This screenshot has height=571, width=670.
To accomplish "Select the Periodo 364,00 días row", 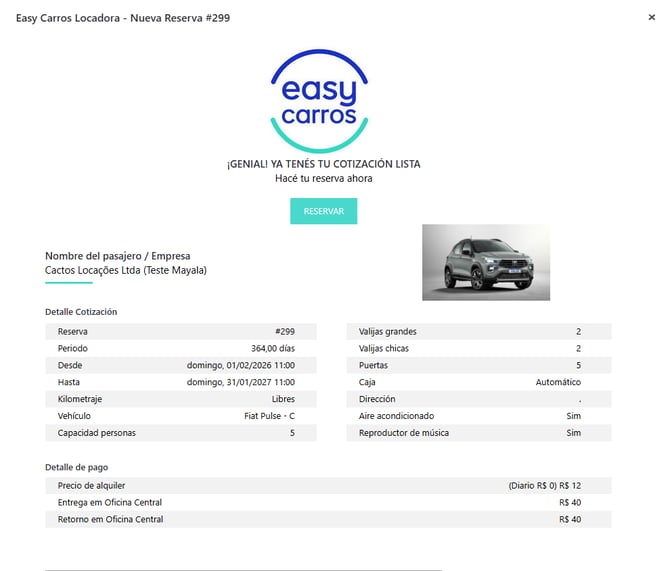I will [180, 348].
